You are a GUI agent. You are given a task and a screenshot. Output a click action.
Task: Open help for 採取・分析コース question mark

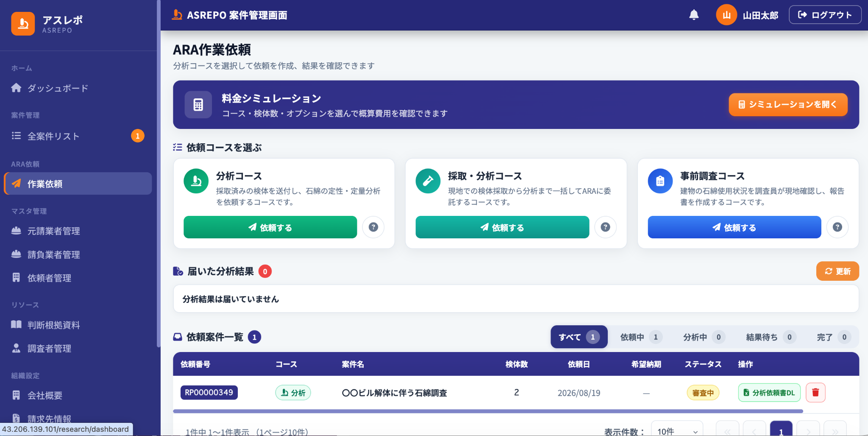606,227
